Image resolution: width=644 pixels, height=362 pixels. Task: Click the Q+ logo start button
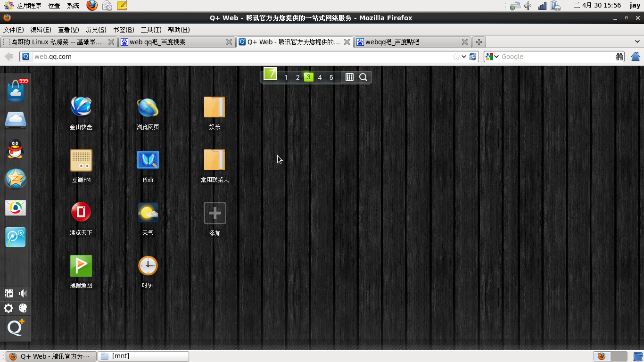16,328
